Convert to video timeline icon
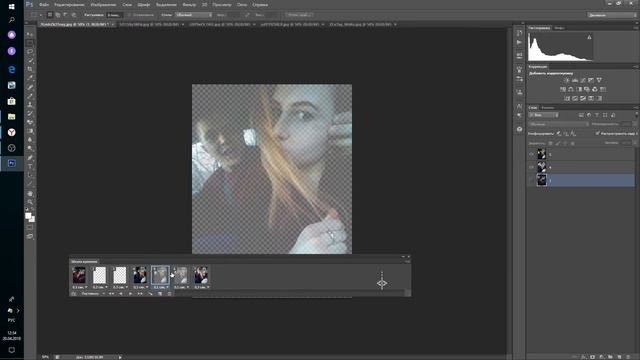This screenshot has width=640, height=360. [73, 293]
